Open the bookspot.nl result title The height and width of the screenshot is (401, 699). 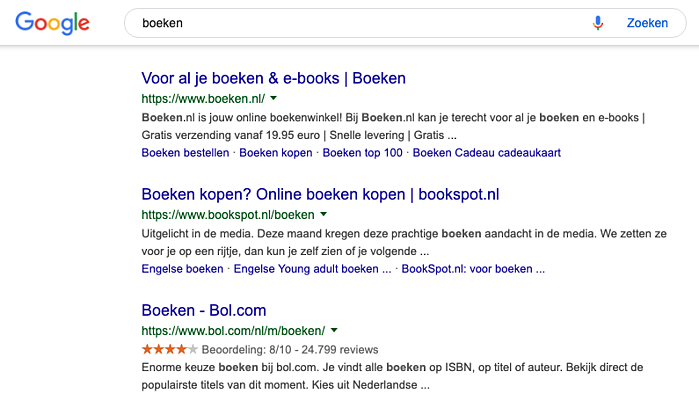(x=320, y=194)
